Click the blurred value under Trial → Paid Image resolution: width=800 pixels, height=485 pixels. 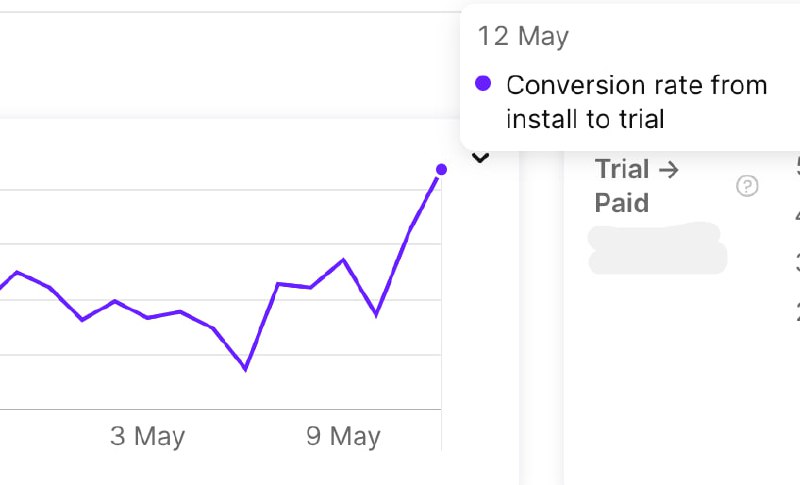(657, 249)
